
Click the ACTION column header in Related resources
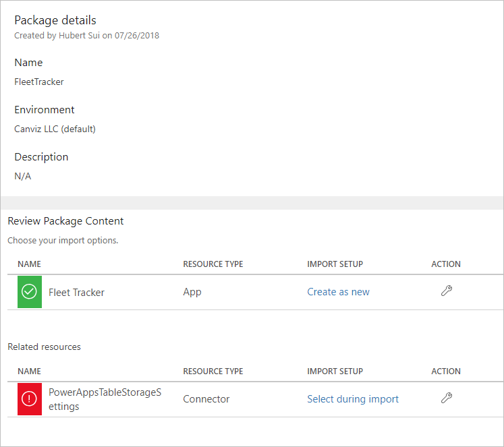pyautogui.click(x=446, y=371)
